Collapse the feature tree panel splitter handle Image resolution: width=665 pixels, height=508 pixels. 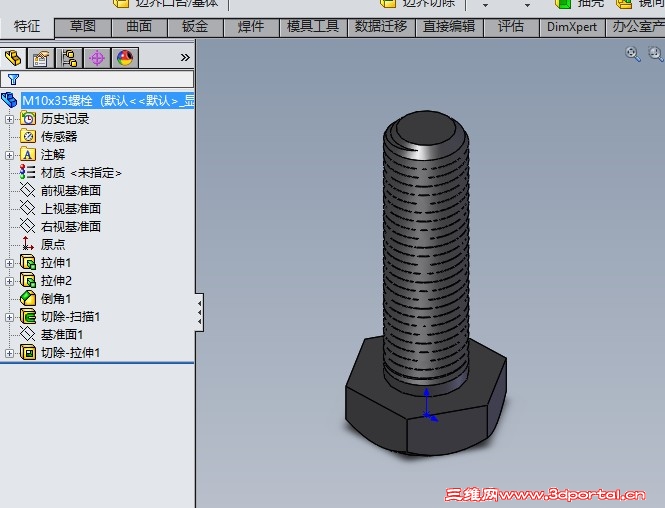(199, 313)
